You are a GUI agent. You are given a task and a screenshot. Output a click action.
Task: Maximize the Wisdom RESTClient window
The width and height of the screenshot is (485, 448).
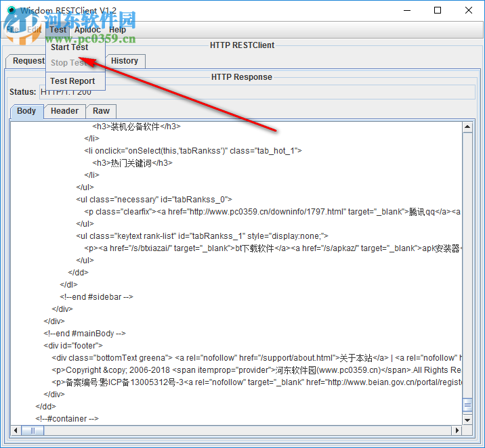pos(438,10)
